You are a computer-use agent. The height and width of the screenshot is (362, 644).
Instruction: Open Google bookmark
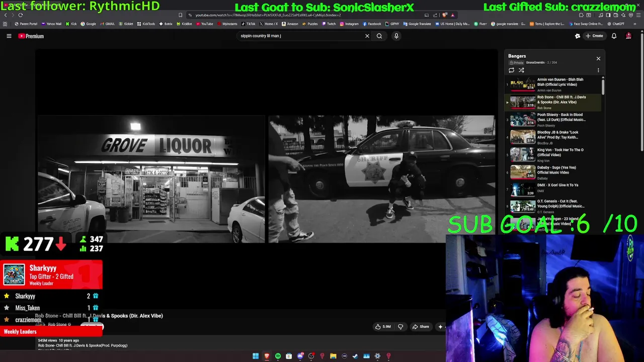(x=89, y=24)
